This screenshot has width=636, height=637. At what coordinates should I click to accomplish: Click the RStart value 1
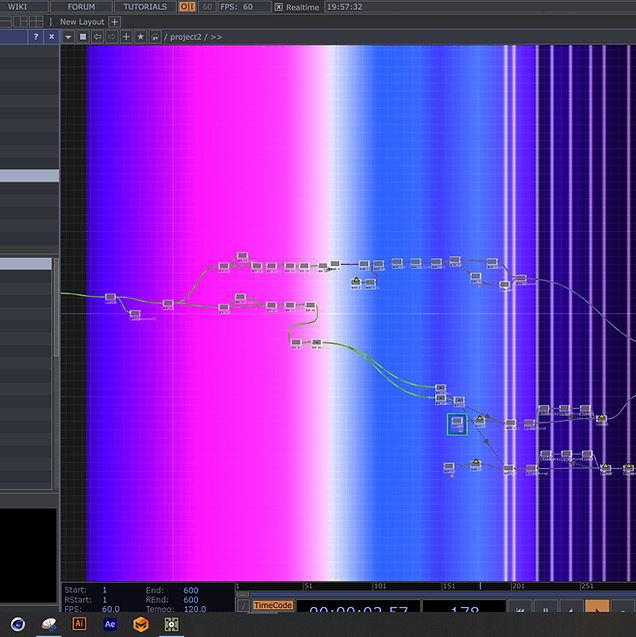coord(104,600)
